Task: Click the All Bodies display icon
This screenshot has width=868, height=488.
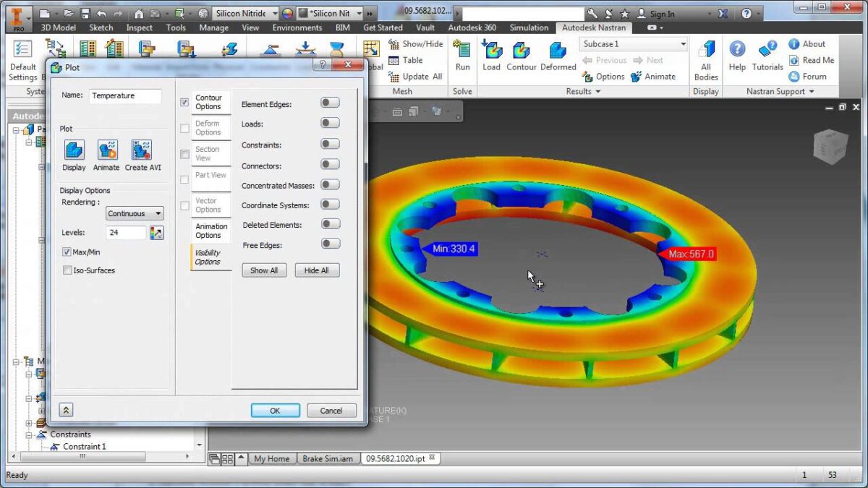Action: tap(706, 50)
